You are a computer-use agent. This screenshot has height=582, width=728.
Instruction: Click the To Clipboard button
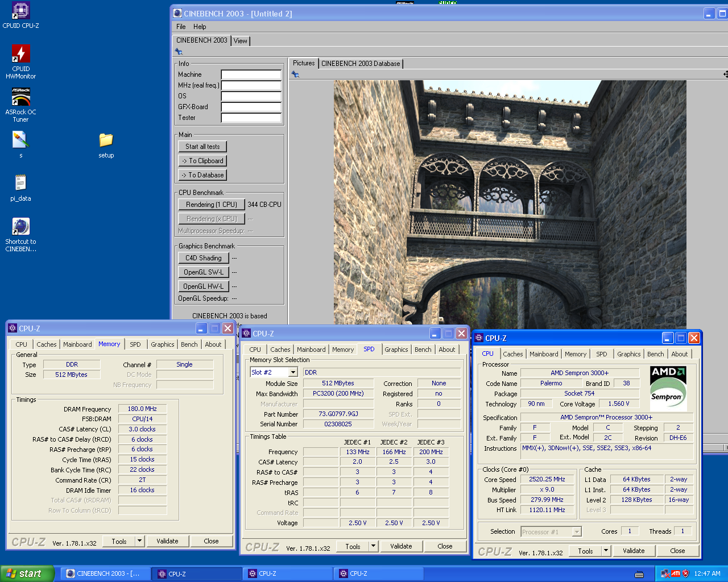[x=202, y=161]
